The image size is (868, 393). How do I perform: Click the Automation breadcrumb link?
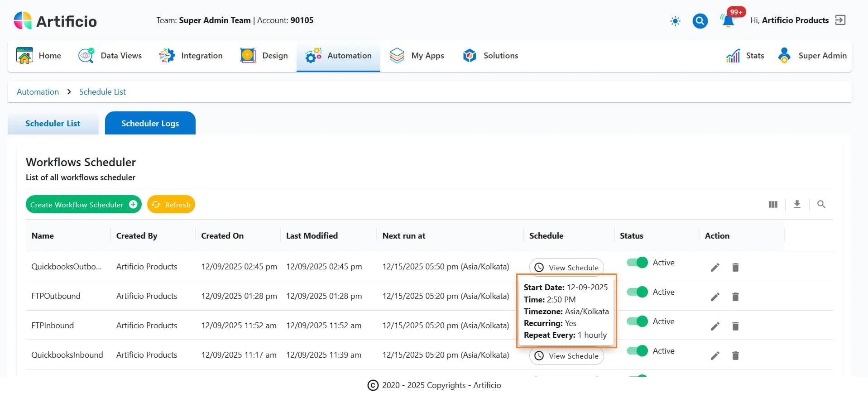pos(38,92)
